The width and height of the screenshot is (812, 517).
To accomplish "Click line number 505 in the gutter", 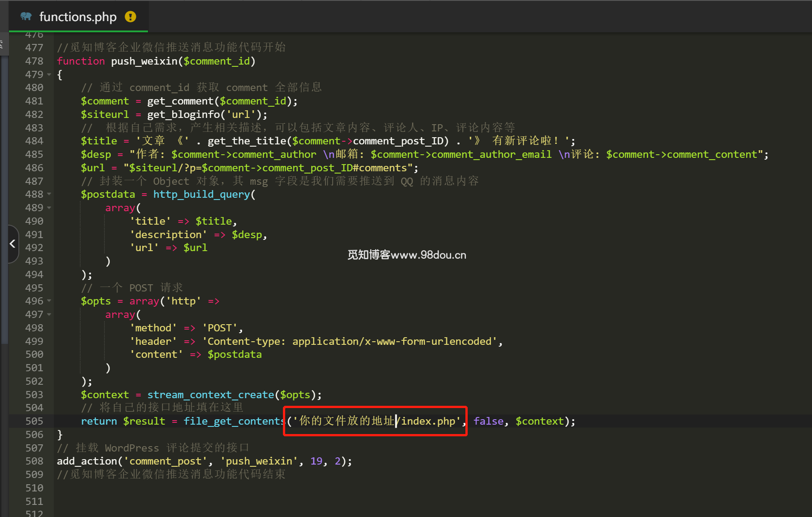I will point(34,421).
